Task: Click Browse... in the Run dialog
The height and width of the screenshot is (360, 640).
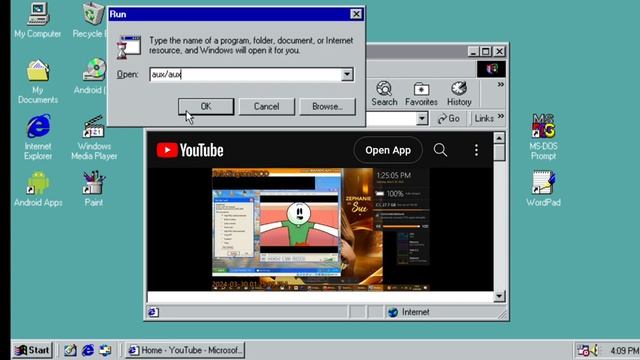Action: pos(327,107)
